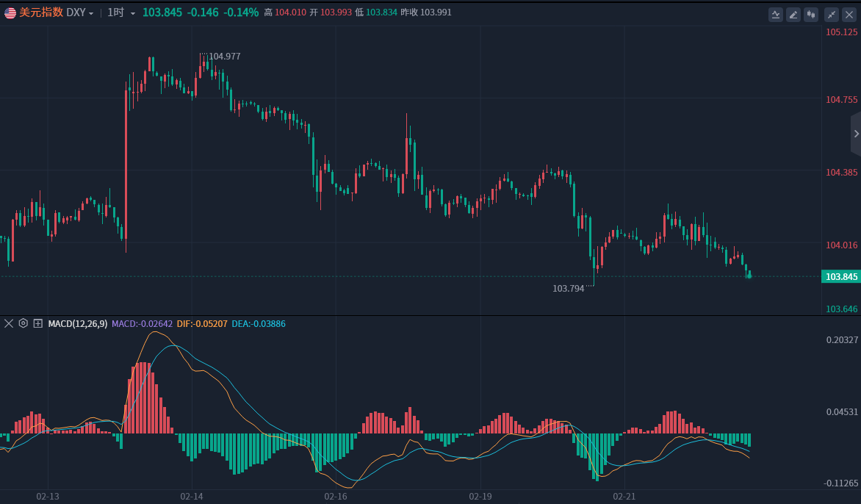Click DEA:-0.03886 value
Viewport: 861px width, 504px height.
(x=258, y=324)
